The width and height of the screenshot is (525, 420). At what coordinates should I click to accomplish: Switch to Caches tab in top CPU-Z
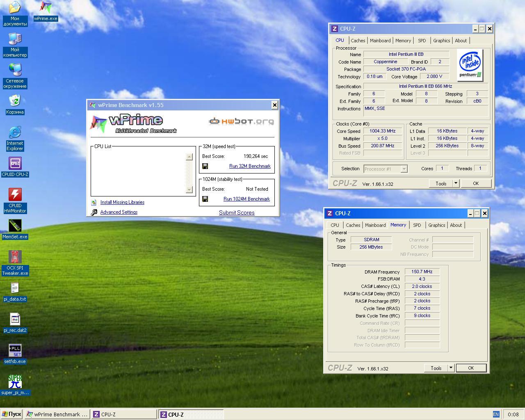(358, 41)
